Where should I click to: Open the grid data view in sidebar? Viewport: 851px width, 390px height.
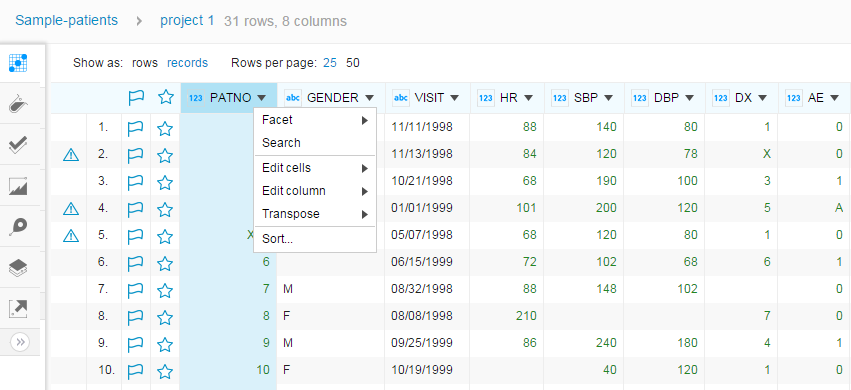point(18,63)
